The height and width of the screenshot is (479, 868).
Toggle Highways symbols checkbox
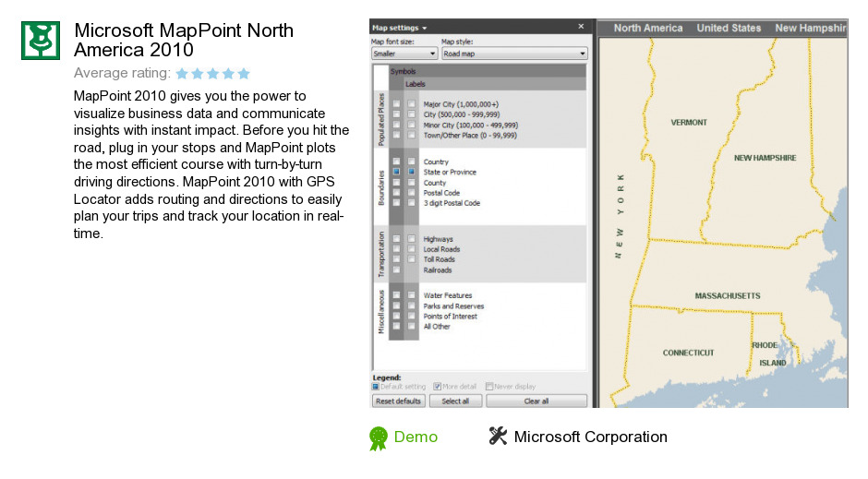[x=396, y=239]
